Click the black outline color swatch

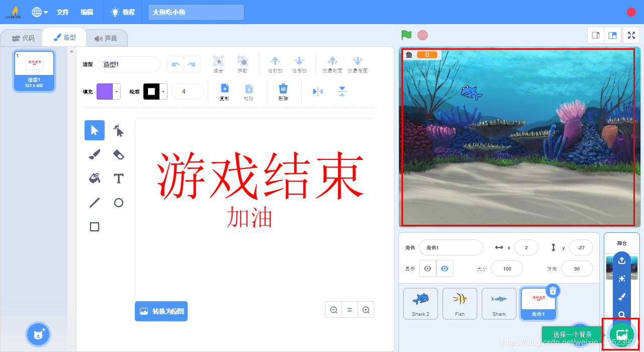click(x=152, y=92)
